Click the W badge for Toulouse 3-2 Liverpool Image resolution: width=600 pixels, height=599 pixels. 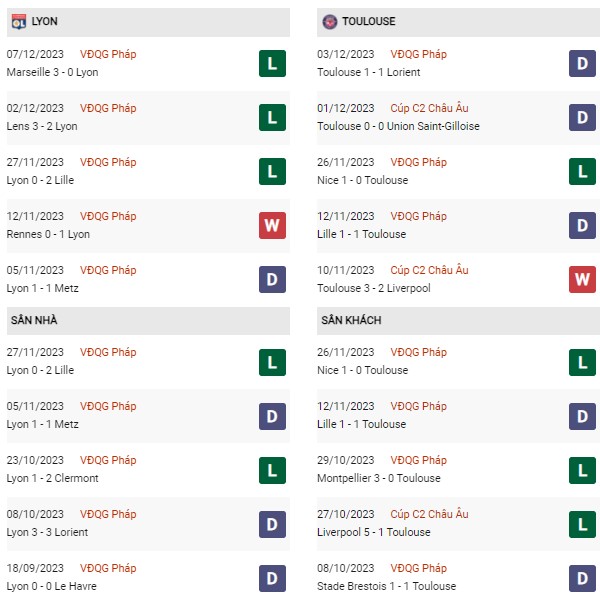(582, 279)
